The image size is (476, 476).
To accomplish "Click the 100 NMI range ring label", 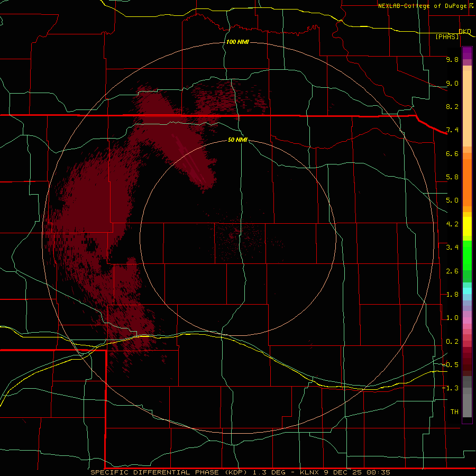I will 237,42.
